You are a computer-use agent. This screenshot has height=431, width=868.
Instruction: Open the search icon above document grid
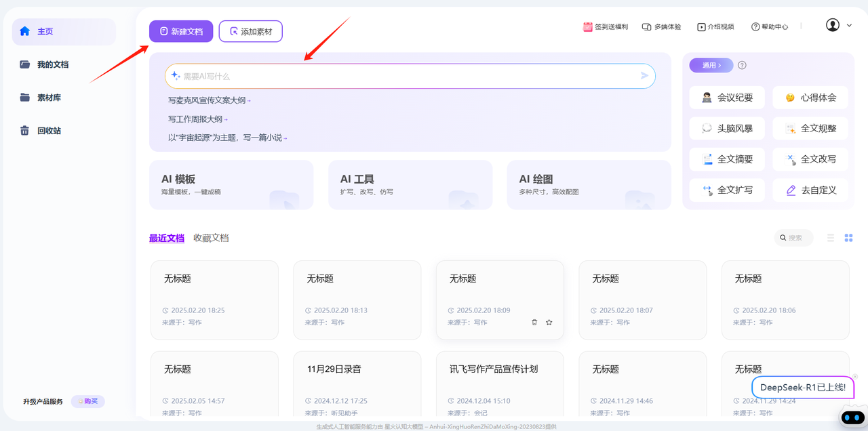point(783,238)
